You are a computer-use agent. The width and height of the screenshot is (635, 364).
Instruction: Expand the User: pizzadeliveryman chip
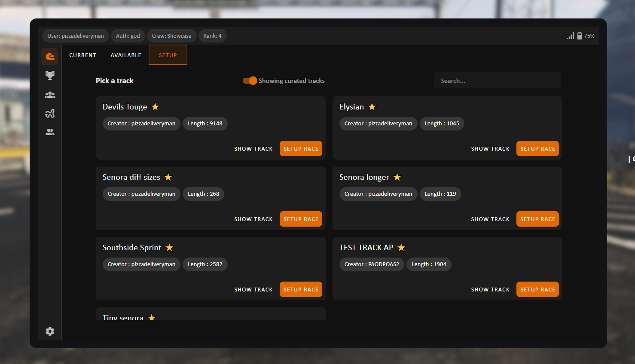(76, 36)
